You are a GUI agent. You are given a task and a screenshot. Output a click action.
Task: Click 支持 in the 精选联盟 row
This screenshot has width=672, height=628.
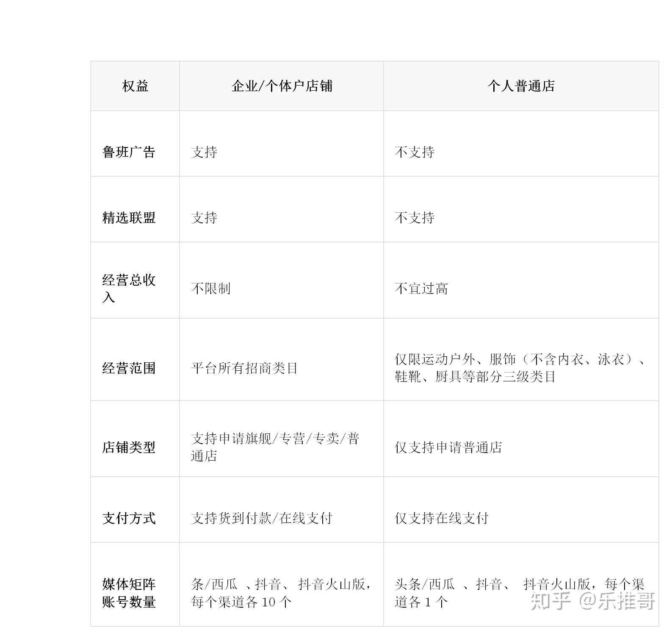(204, 218)
